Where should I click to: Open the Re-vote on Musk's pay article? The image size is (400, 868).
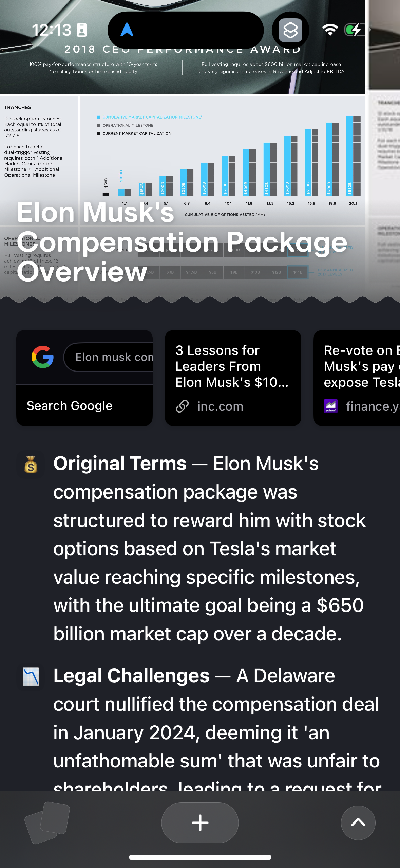click(x=360, y=366)
